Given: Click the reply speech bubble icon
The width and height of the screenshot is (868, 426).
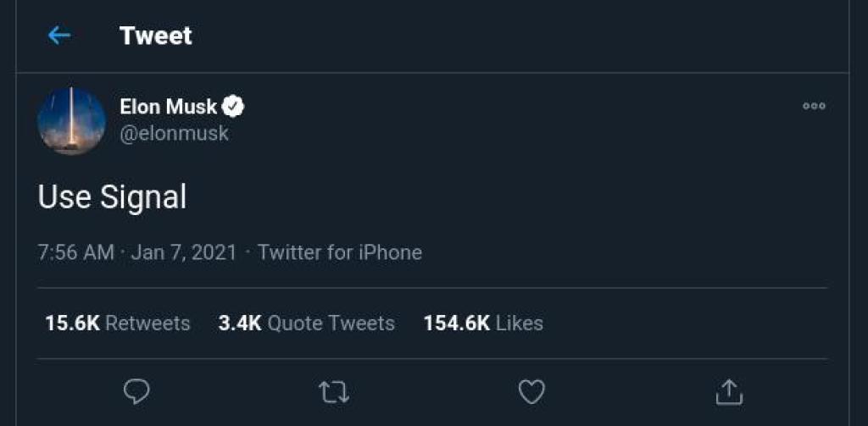Looking at the screenshot, I should click(x=136, y=390).
